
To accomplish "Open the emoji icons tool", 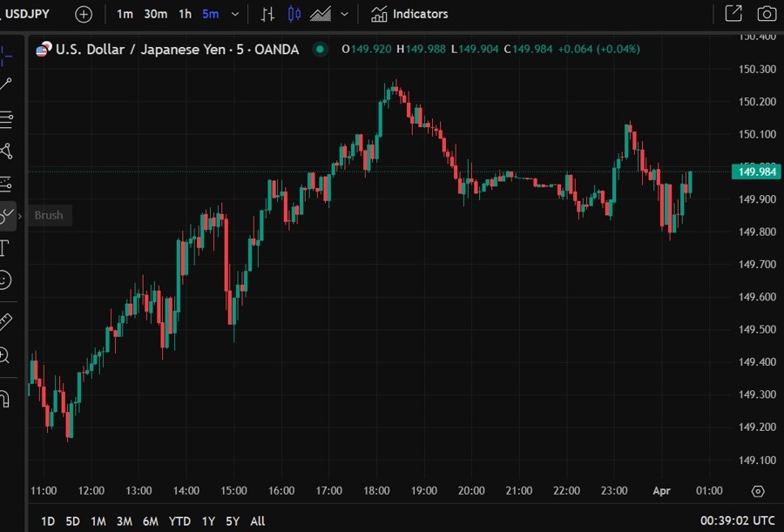I will point(5,280).
